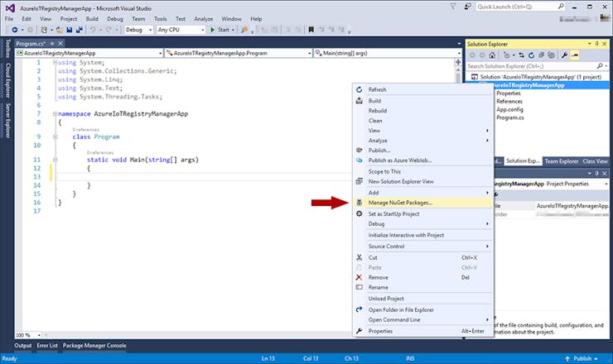Click the Properties wrench icon in Solution Explorer
The width and height of the screenshot is (613, 364).
point(564,55)
